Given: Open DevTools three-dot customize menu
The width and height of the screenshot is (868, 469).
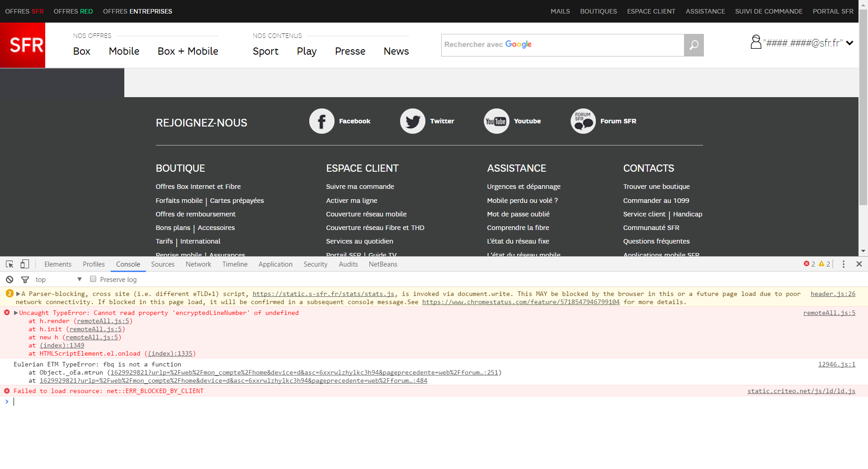Looking at the screenshot, I should [844, 264].
